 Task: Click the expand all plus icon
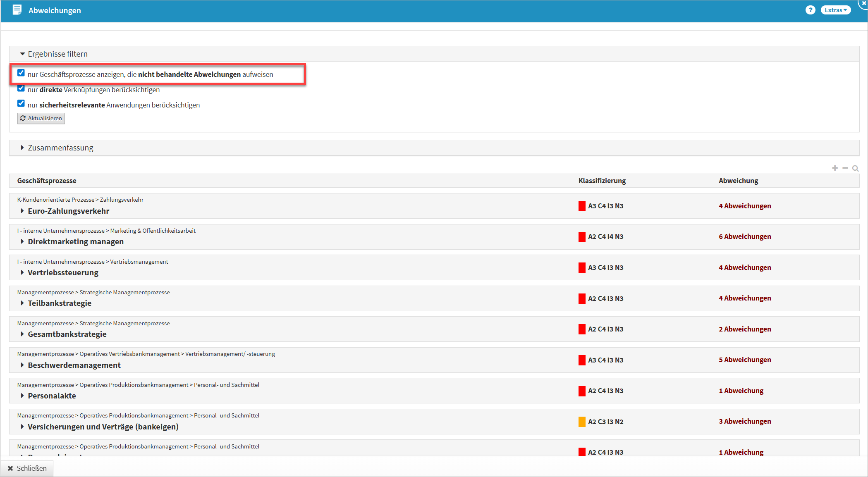click(x=835, y=168)
